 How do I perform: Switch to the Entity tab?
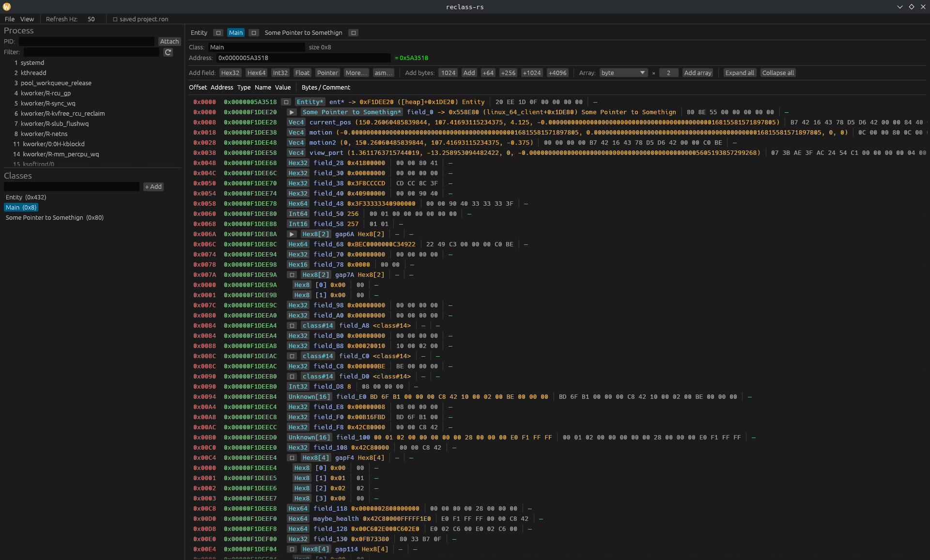point(199,33)
